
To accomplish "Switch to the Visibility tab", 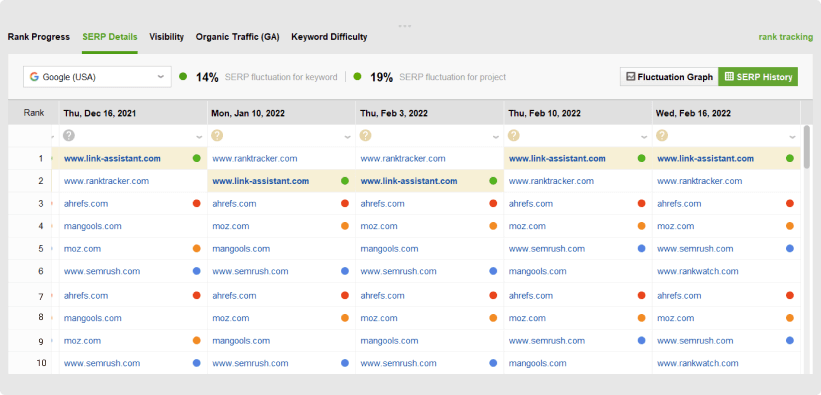I will pos(167,37).
